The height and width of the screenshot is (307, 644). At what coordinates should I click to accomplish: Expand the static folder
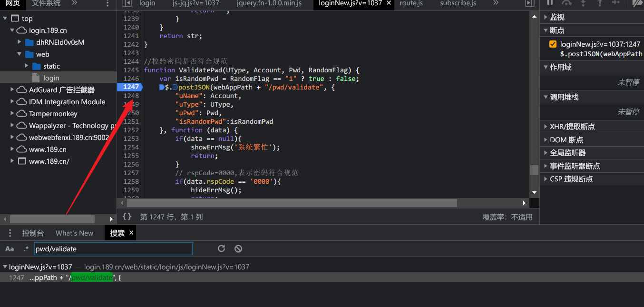pos(27,66)
